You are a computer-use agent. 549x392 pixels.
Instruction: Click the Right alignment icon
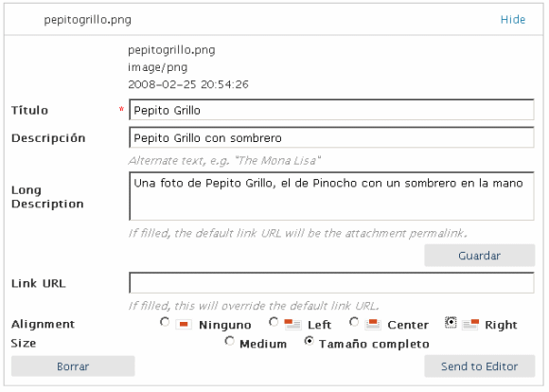pyautogui.click(x=470, y=325)
